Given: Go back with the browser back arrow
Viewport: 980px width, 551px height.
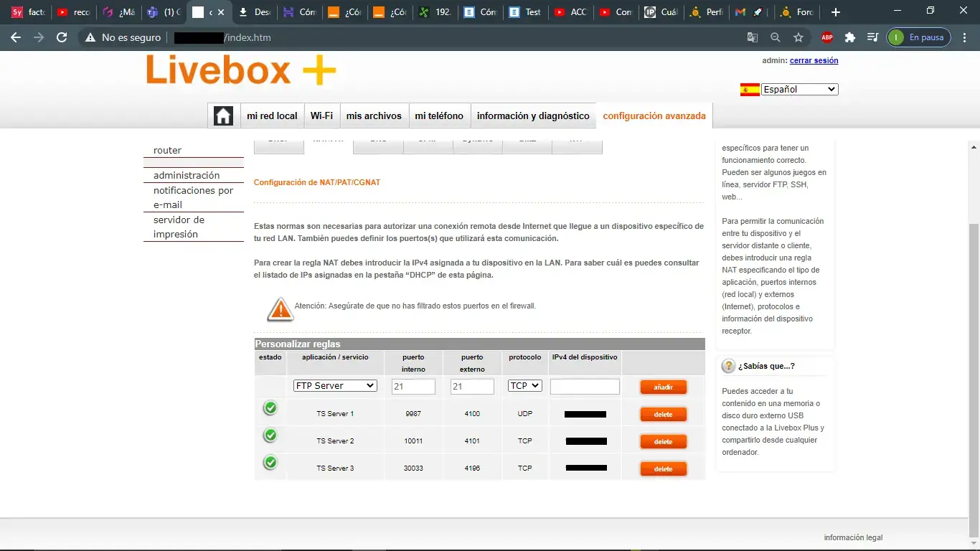Looking at the screenshot, I should coord(17,37).
